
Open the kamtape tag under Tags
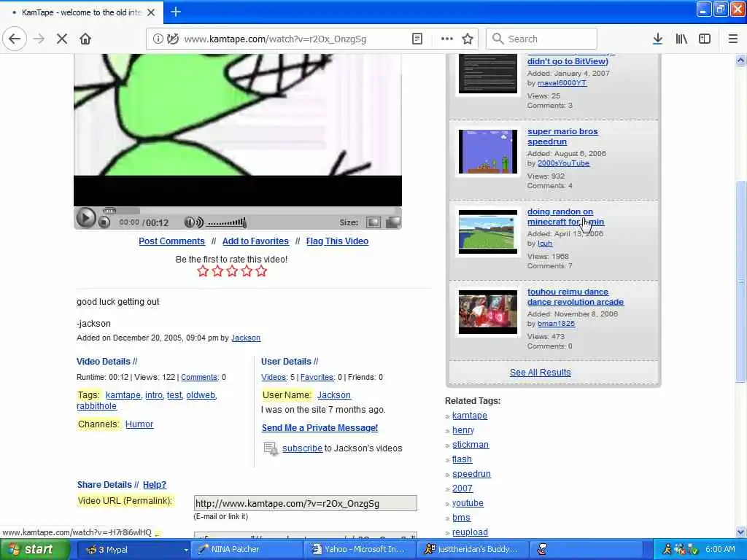tap(123, 395)
